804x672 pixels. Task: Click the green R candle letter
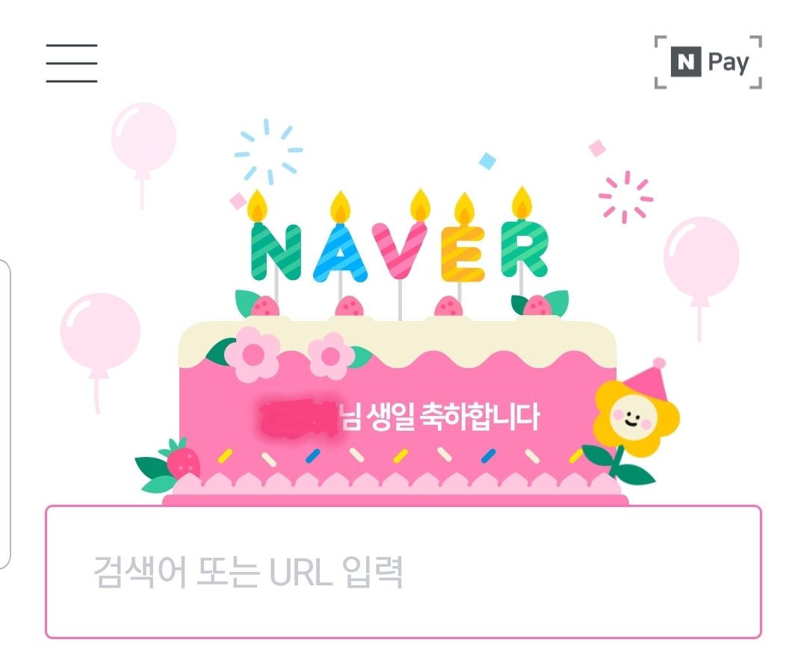click(525, 249)
